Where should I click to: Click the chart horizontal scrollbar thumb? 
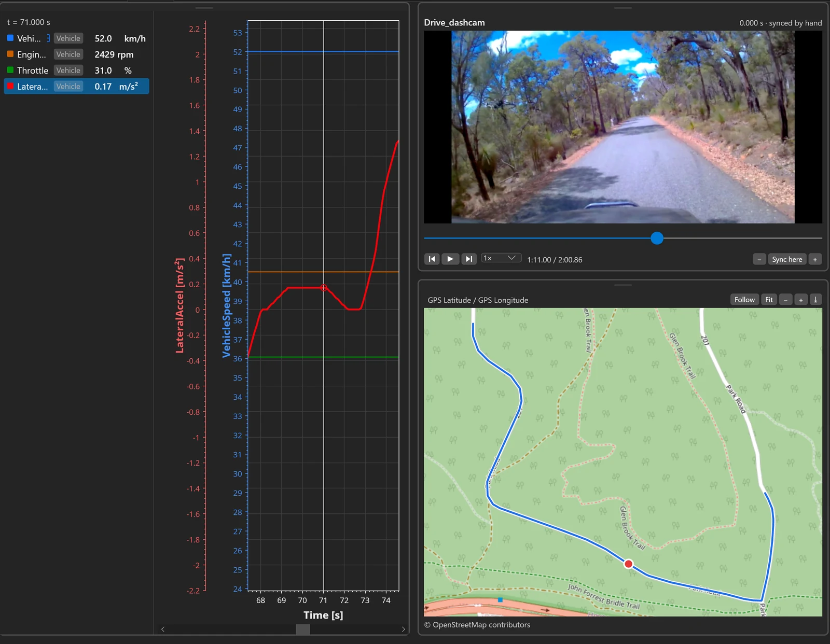click(303, 629)
